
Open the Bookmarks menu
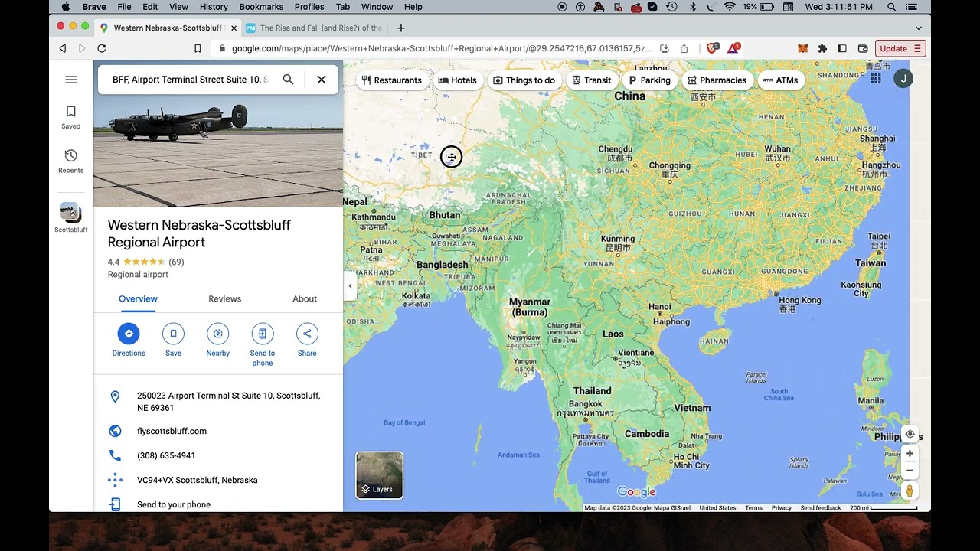point(261,7)
